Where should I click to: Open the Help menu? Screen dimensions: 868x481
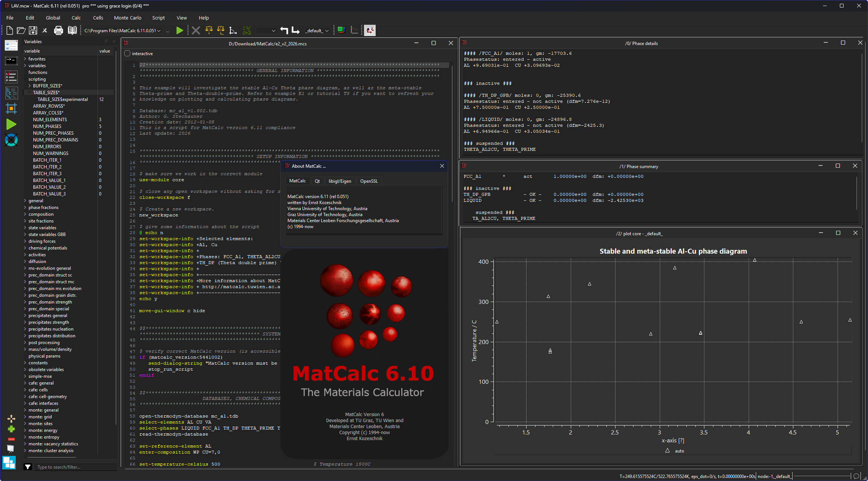pyautogui.click(x=204, y=18)
